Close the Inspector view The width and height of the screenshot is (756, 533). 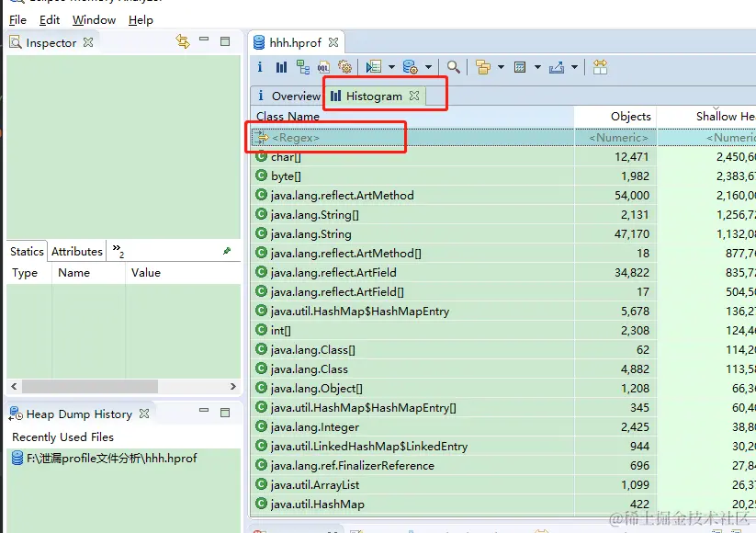coord(88,42)
